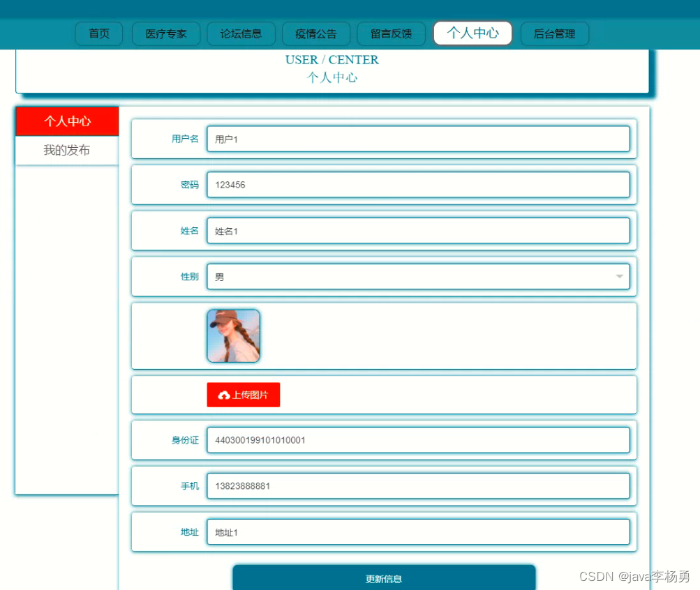
Task: Open 我的发布 in the sidebar
Action: point(68,150)
